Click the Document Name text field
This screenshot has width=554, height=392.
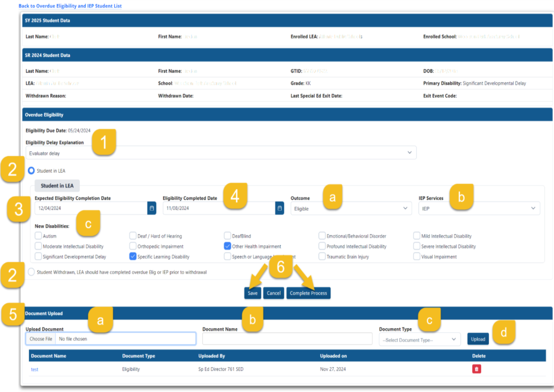pos(287,339)
